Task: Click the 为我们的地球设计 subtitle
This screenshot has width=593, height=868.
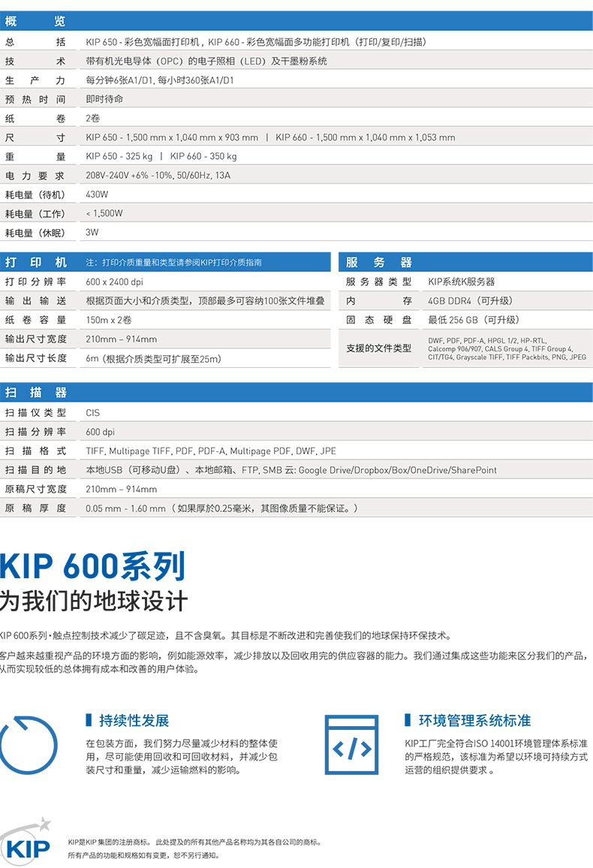Action: tap(94, 601)
